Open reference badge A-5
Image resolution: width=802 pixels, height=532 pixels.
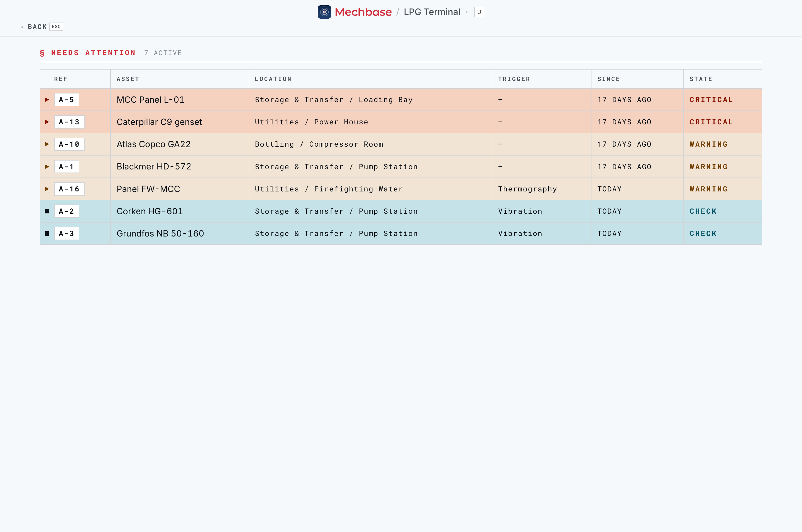(x=67, y=100)
